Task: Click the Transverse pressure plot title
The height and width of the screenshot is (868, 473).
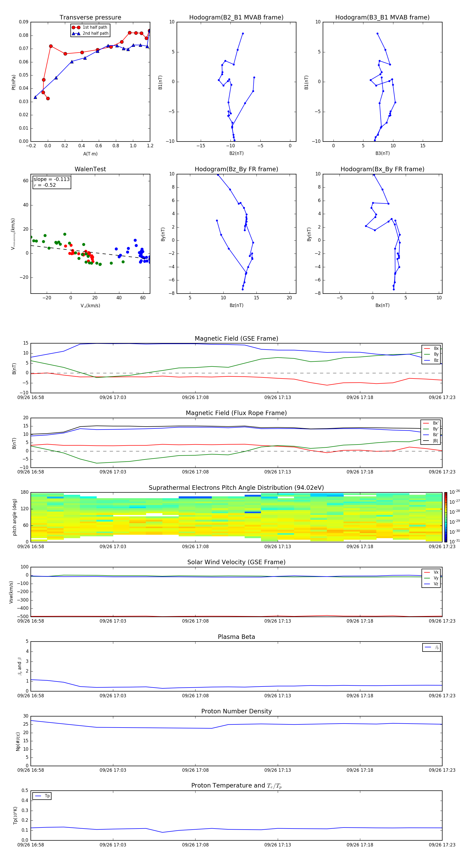Action: [90, 17]
